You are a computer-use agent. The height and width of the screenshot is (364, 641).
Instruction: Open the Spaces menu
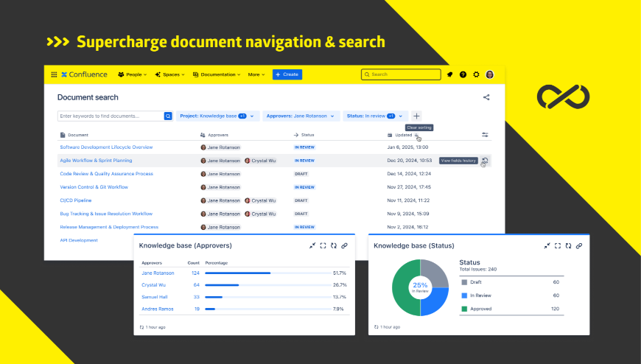169,74
